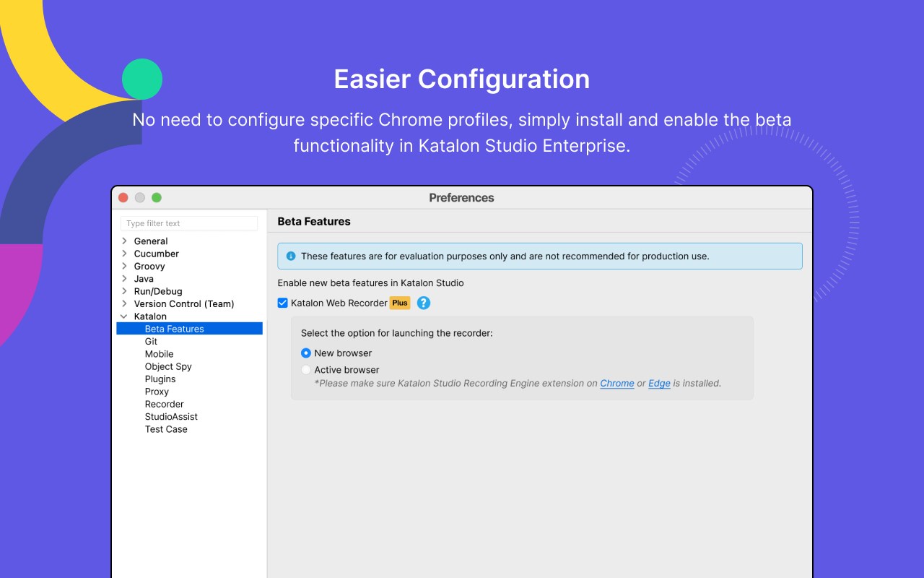Go to StudioAssist preferences
Viewport: 924px width, 578px height.
coord(171,417)
